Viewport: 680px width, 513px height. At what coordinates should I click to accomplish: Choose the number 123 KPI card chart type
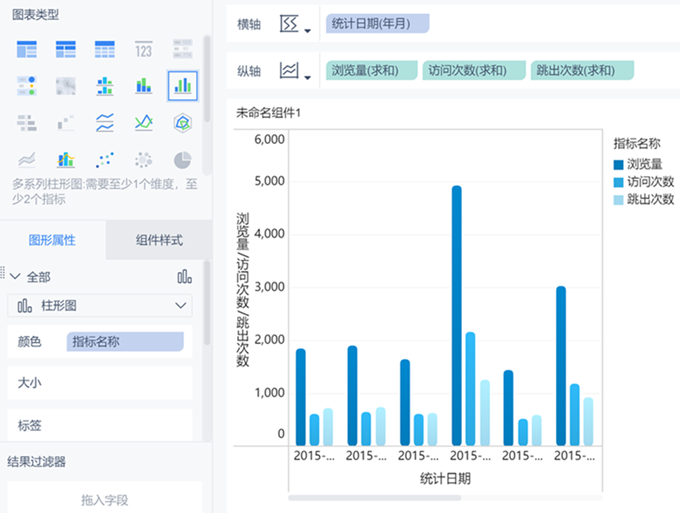[143, 49]
